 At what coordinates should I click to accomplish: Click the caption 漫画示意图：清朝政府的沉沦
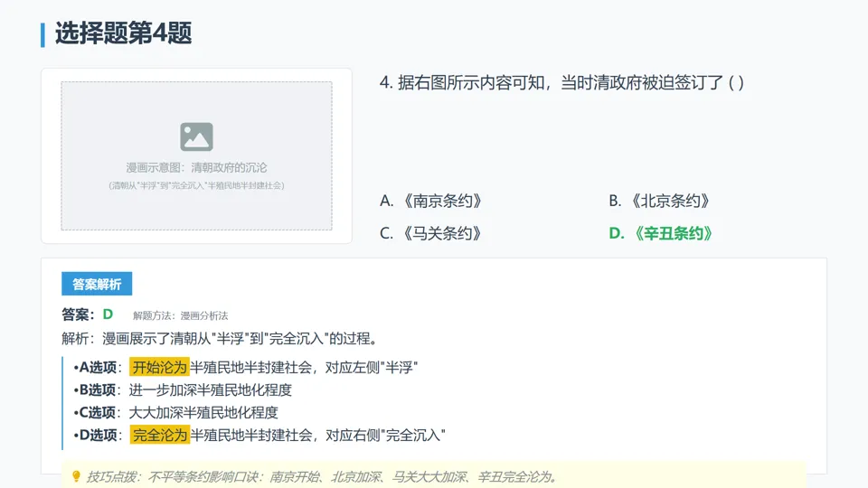tap(196, 167)
